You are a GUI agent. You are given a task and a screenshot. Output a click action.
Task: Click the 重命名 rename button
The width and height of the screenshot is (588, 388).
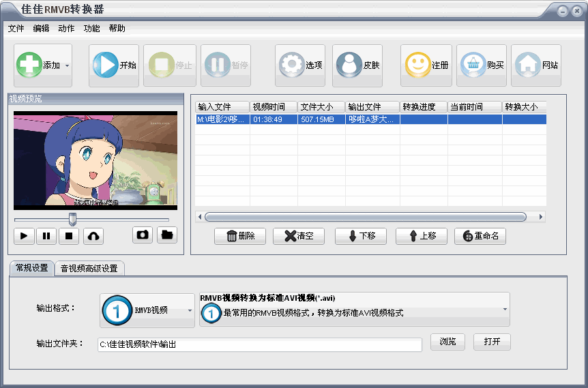coord(480,236)
